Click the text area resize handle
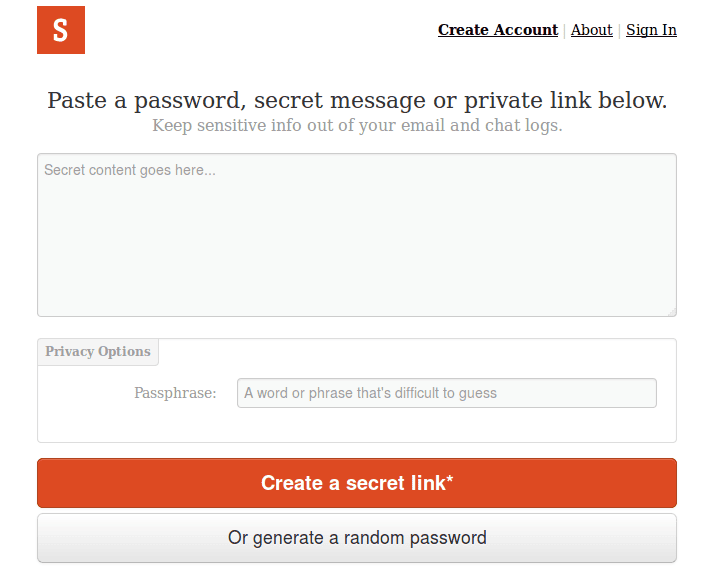The width and height of the screenshot is (712, 583). [672, 312]
